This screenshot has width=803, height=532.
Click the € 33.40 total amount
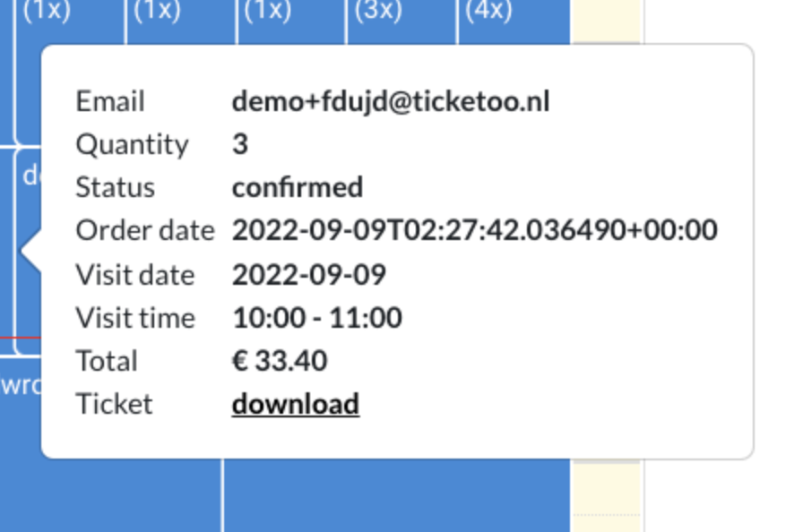279,361
